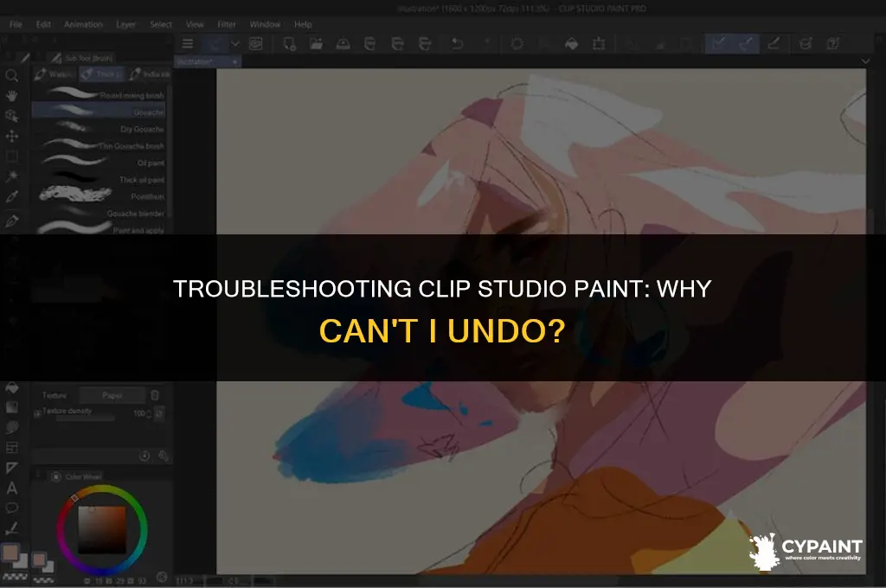Open the Edit menu
The height and width of the screenshot is (588, 886).
pyautogui.click(x=43, y=24)
